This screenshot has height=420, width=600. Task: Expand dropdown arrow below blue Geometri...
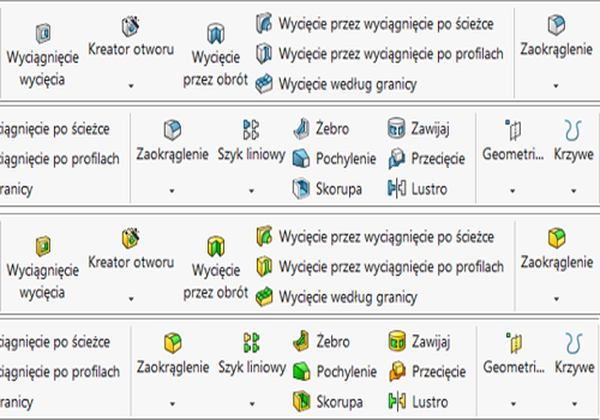pos(512,190)
